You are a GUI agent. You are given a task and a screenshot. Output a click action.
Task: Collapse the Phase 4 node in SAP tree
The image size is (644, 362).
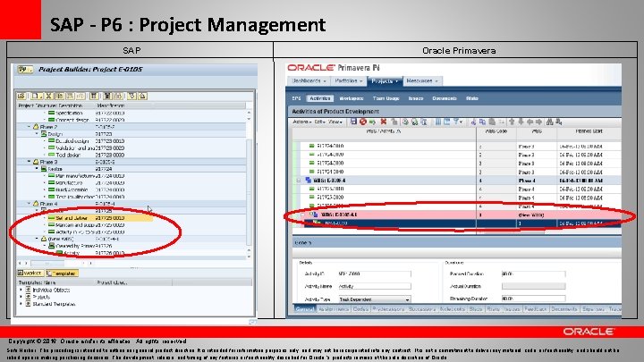(x=30, y=204)
